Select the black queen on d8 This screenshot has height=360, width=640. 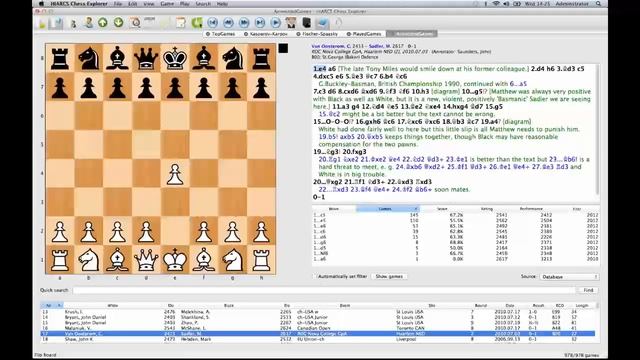click(x=146, y=58)
